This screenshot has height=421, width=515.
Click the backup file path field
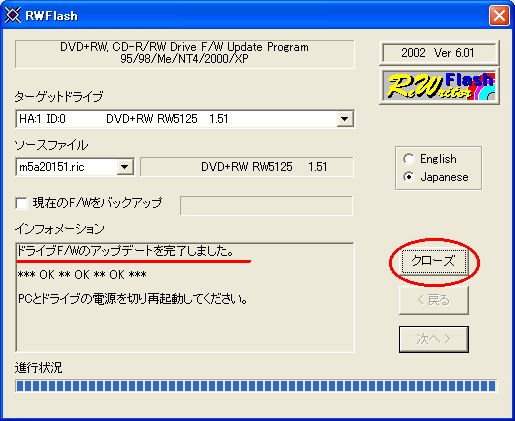click(266, 206)
